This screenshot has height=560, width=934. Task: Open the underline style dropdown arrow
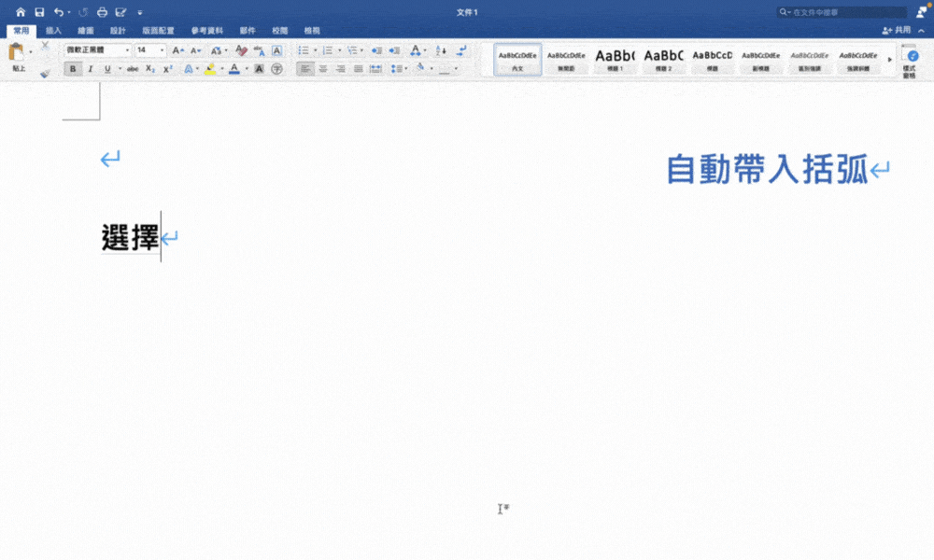[120, 69]
